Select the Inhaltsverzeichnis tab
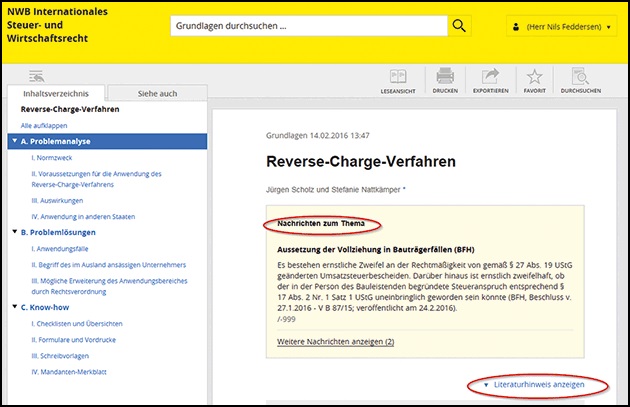Viewport: 630px width, 407px height. pos(54,93)
